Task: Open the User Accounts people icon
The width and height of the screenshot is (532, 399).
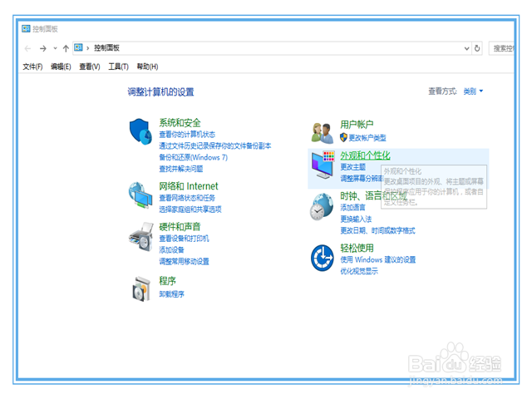Action: coord(322,133)
